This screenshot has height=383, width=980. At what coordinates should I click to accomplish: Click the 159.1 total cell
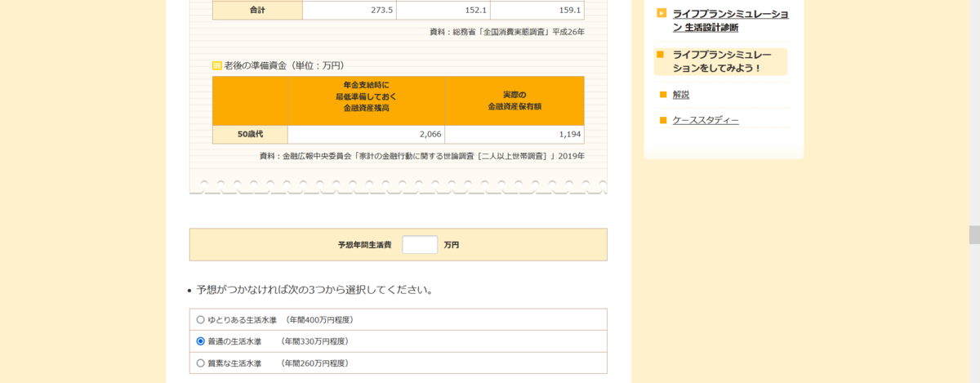pos(537,10)
